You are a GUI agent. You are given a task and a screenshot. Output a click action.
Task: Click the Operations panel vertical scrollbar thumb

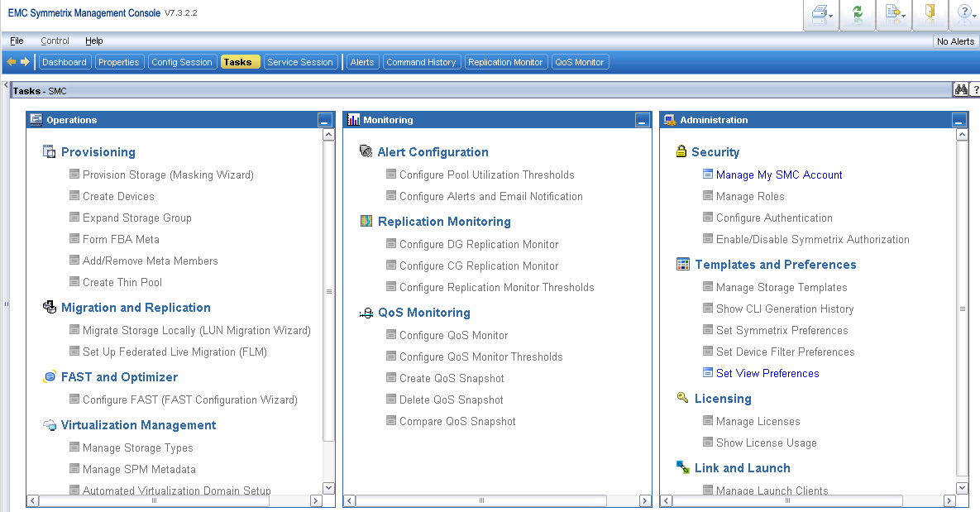coord(329,291)
